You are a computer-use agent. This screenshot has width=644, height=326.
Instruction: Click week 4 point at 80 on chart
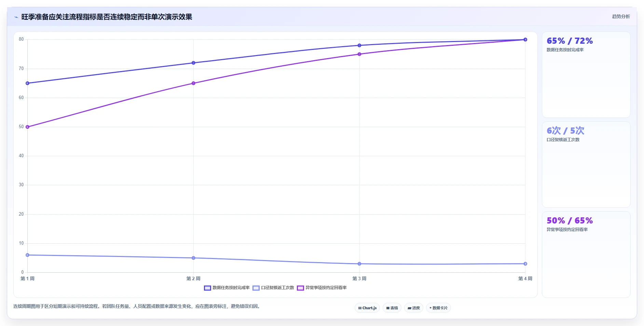525,40
